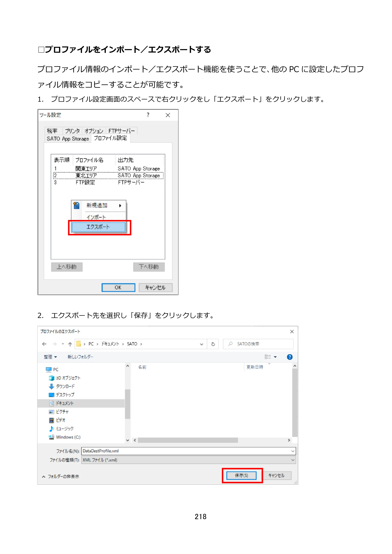The height and width of the screenshot is (554, 392).
Task: Click the forward arrow in export dialog
Action: tap(54, 344)
